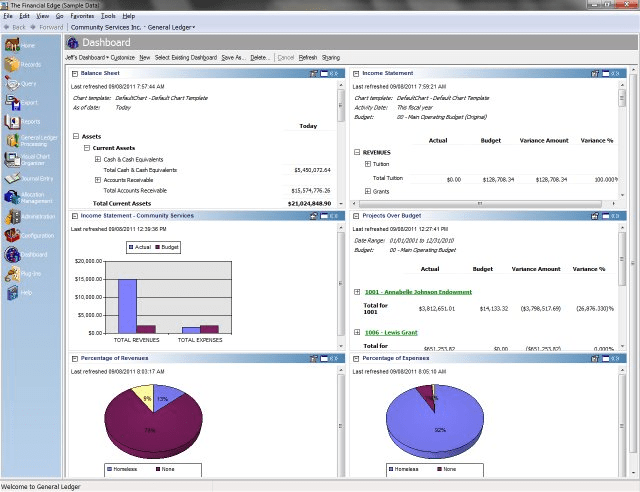Open the 1001 - Annabelle Johnson Endowment link
Viewport: 640px width, 492px height.
click(418, 292)
